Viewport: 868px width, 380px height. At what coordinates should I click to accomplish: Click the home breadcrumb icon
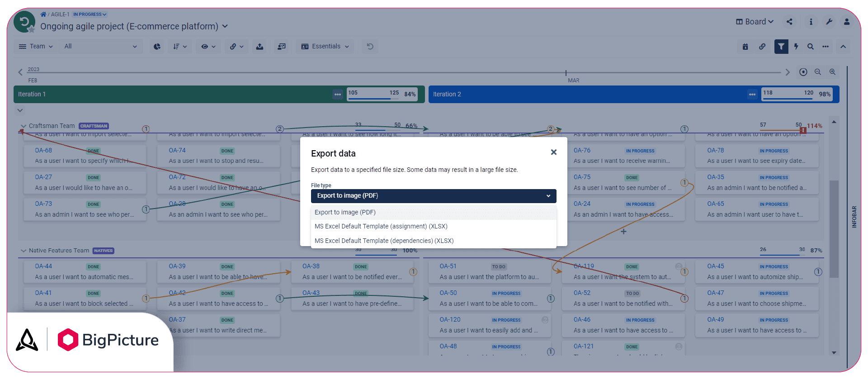[43, 14]
